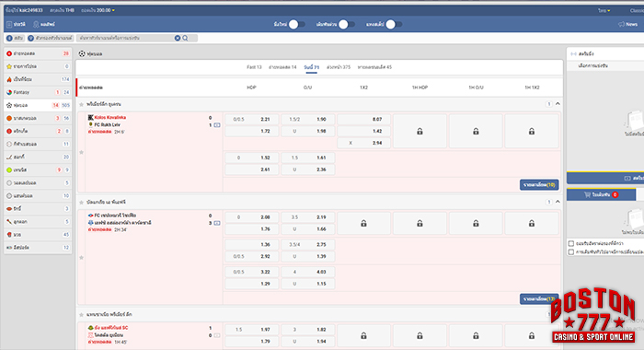The width and height of the screenshot is (644, 350).
Task: Switch to the early tab showing 375
Action: tap(339, 67)
